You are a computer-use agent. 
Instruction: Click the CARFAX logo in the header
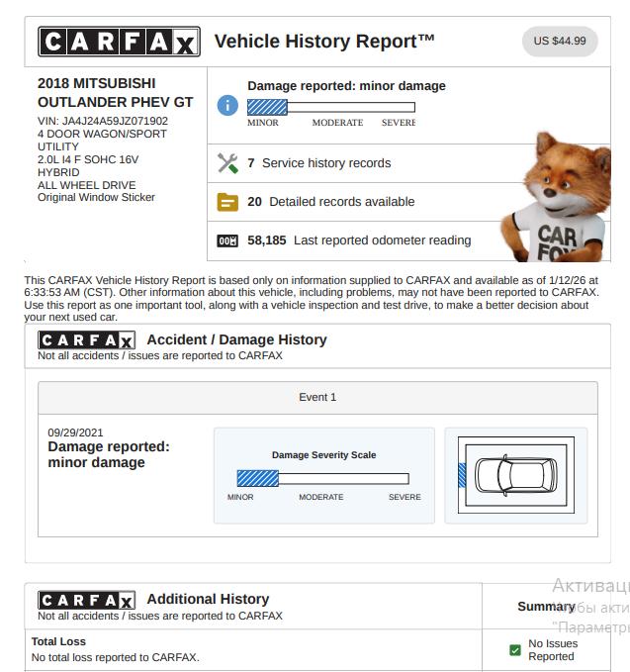119,42
